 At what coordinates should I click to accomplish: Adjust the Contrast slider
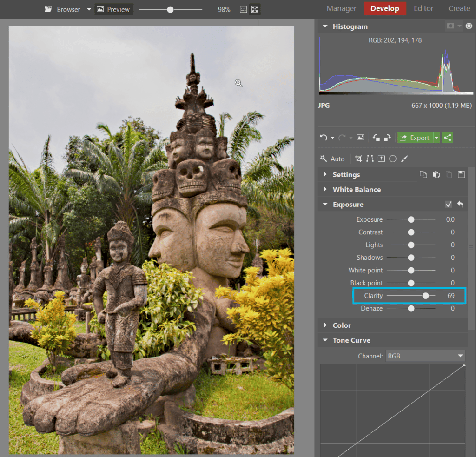tap(411, 232)
